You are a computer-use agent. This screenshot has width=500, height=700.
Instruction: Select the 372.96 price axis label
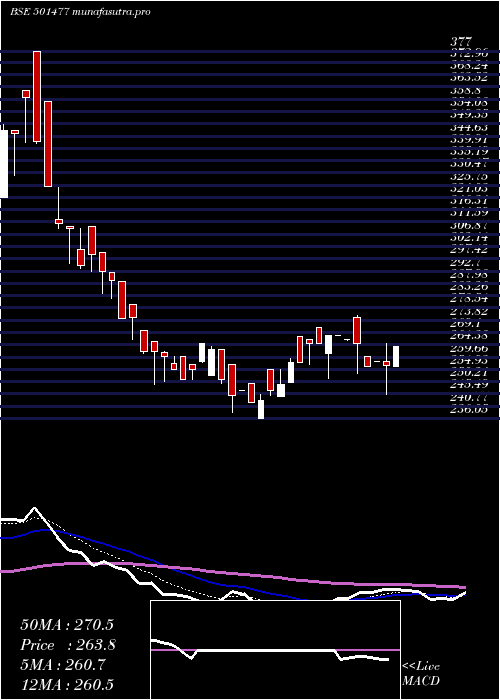(x=468, y=54)
